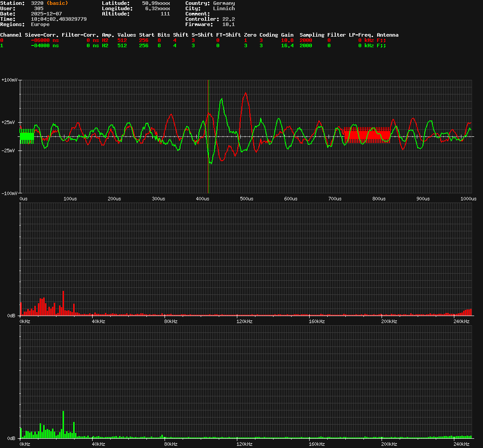Select the city name Linnich
483x448 pixels.
pos(224,8)
